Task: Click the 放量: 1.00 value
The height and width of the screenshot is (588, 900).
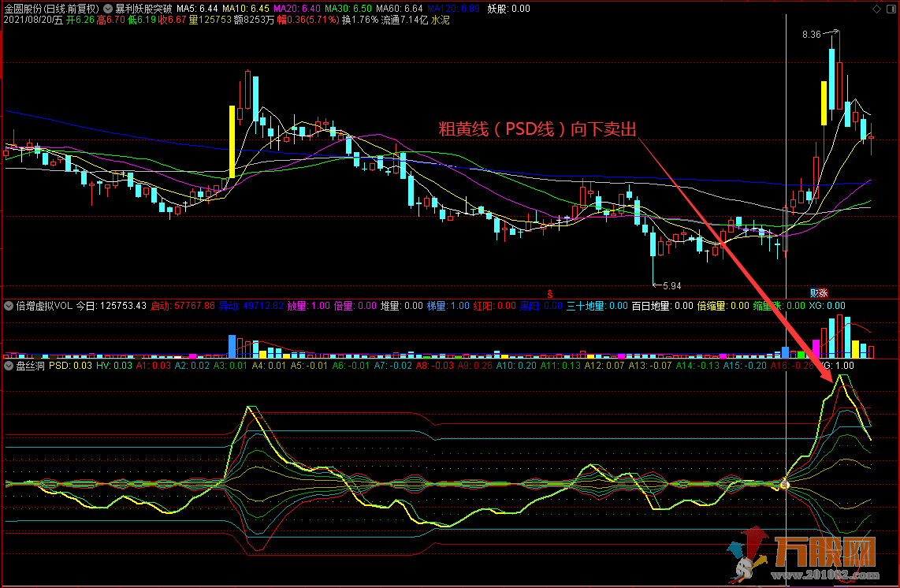Action: pyautogui.click(x=309, y=306)
